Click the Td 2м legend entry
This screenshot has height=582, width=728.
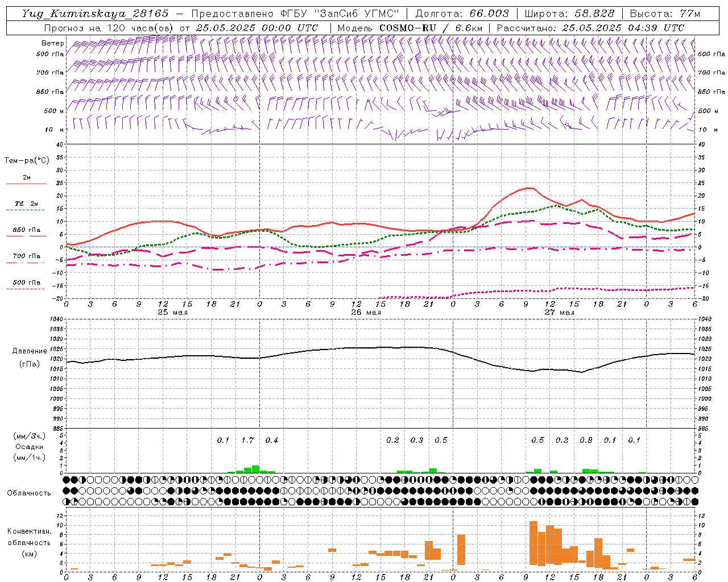27,203
